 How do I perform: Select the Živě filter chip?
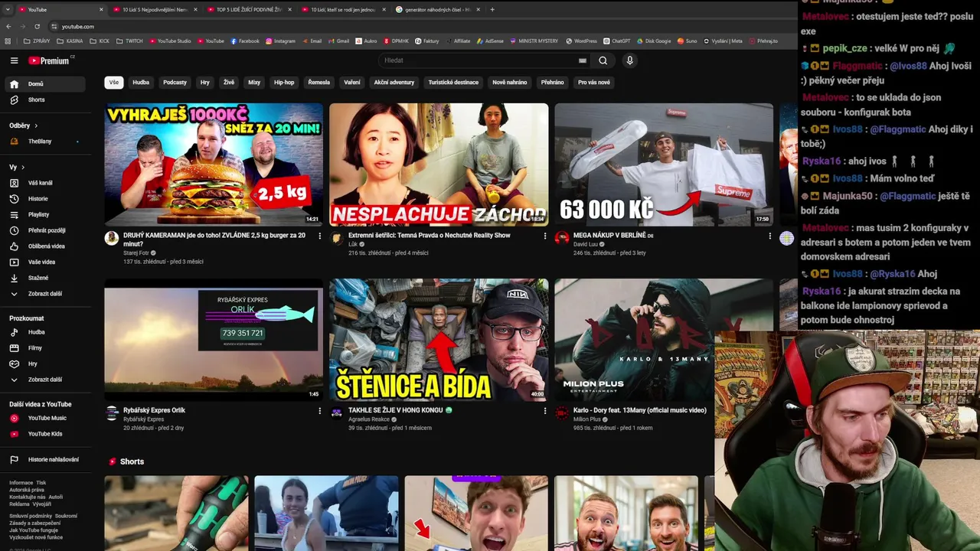[229, 82]
